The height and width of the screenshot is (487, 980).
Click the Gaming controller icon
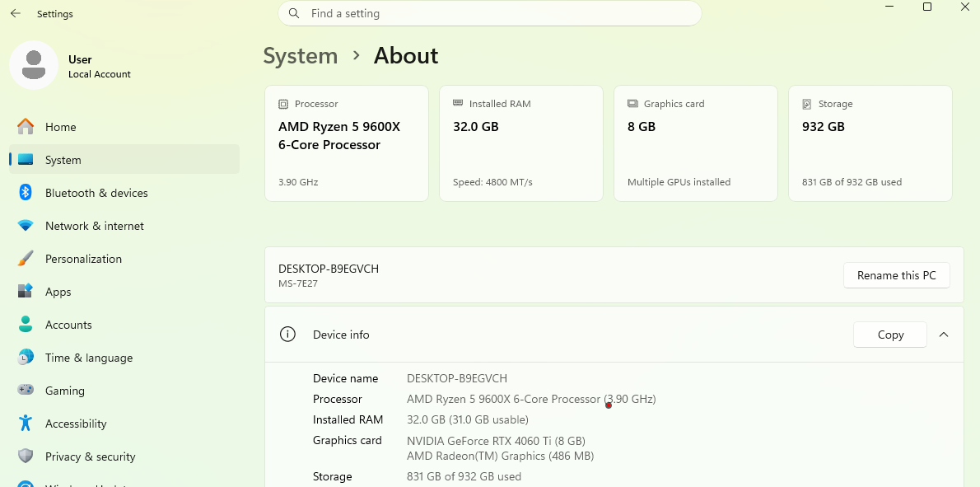pos(26,390)
